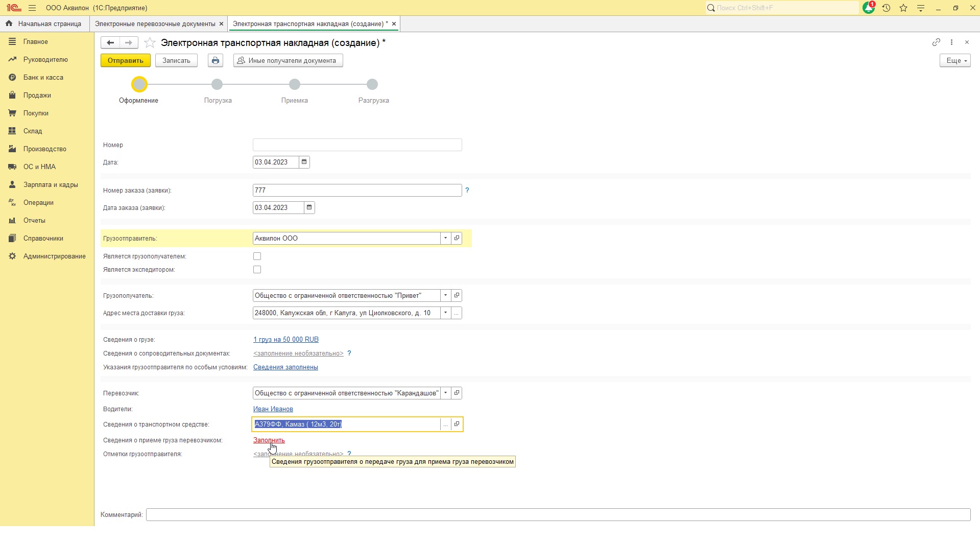
Task: Open driver link Иван Иванов
Action: pyautogui.click(x=273, y=409)
